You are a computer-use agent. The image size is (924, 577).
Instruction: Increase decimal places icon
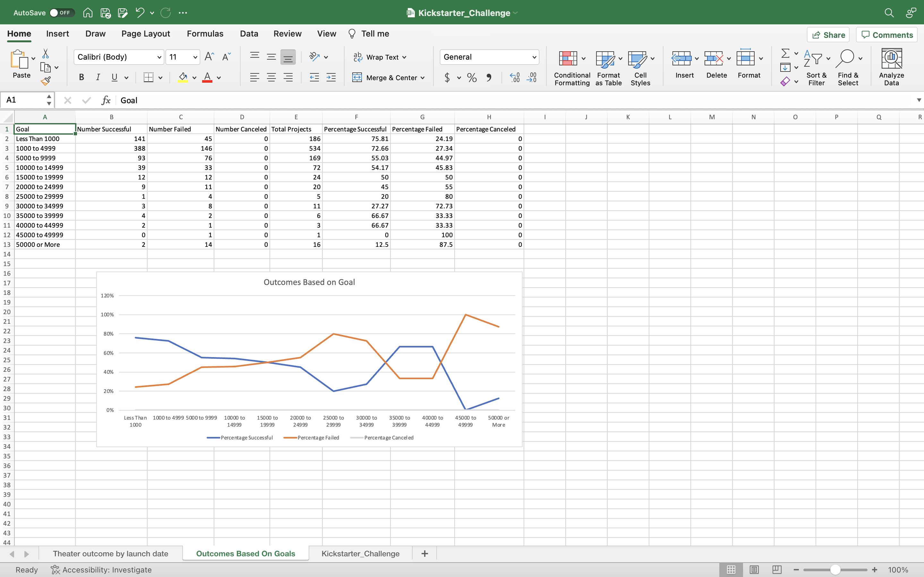[x=514, y=78]
